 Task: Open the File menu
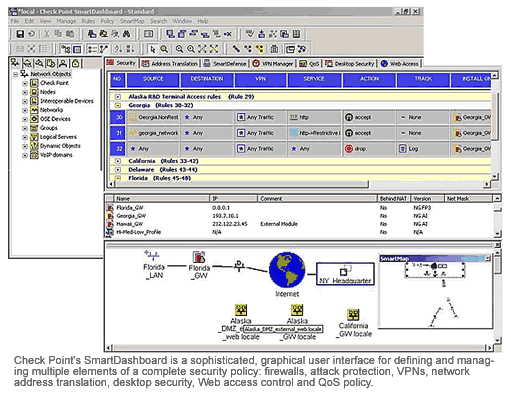[15, 21]
